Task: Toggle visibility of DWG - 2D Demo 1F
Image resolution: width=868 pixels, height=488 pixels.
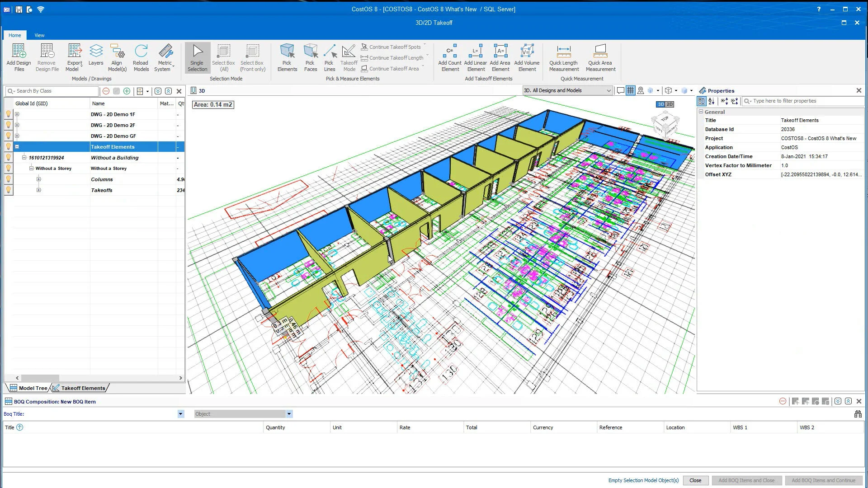Action: point(8,114)
